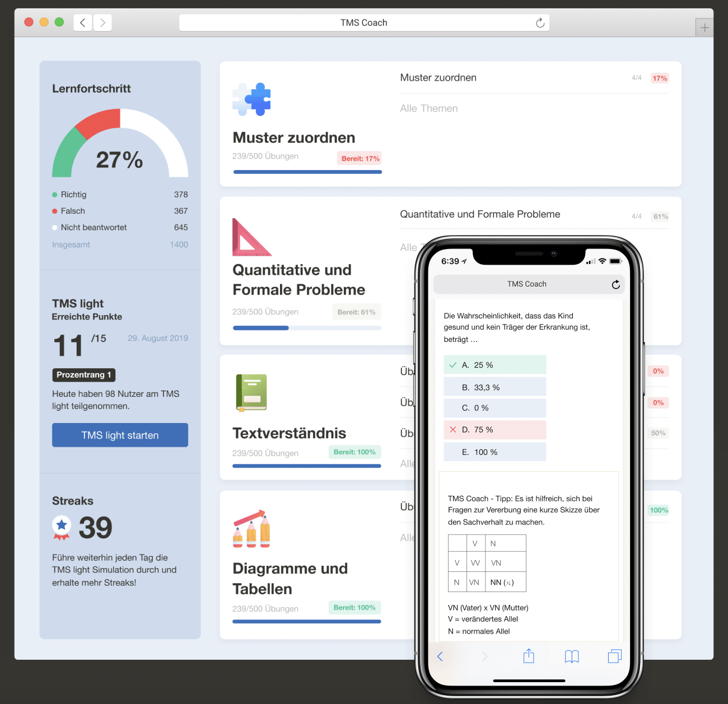Click the 29. August 2019 date
The height and width of the screenshot is (704, 728).
coord(158,338)
